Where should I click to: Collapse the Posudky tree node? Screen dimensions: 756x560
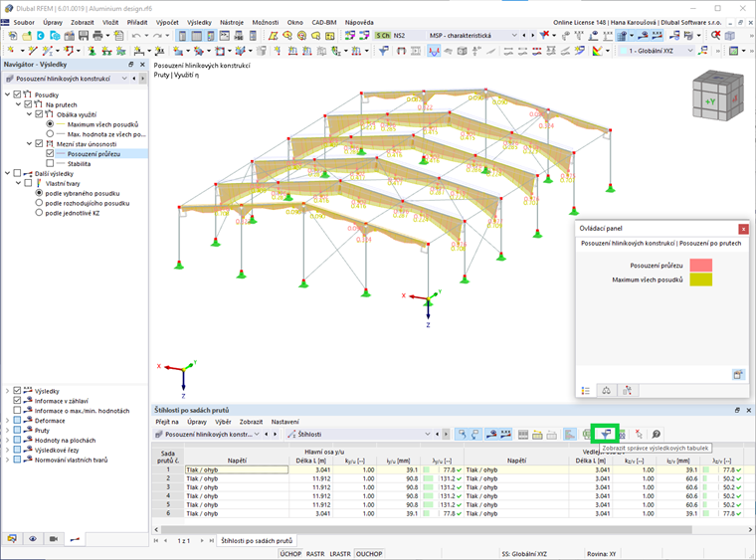[7, 94]
